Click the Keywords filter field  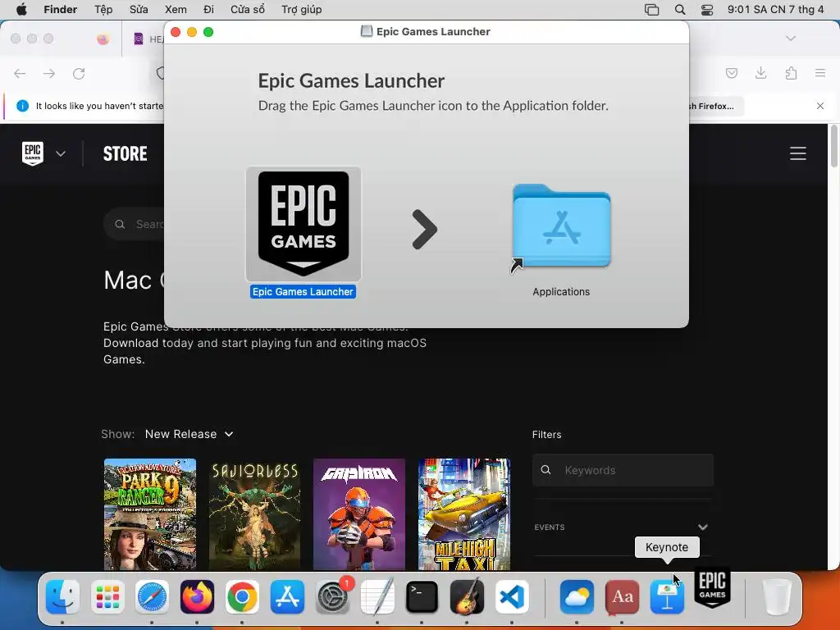click(623, 470)
